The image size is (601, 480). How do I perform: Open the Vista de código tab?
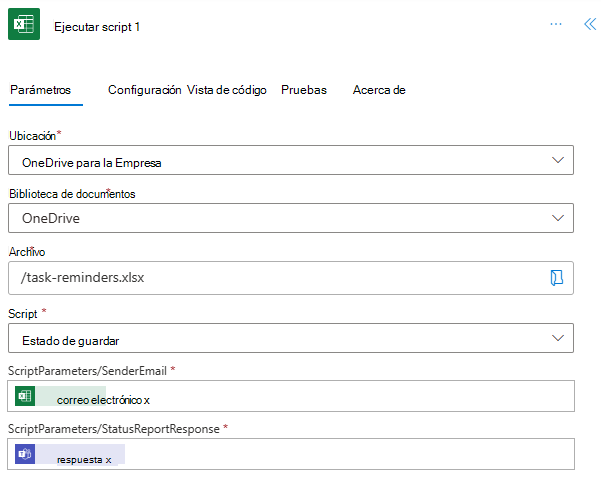click(227, 90)
